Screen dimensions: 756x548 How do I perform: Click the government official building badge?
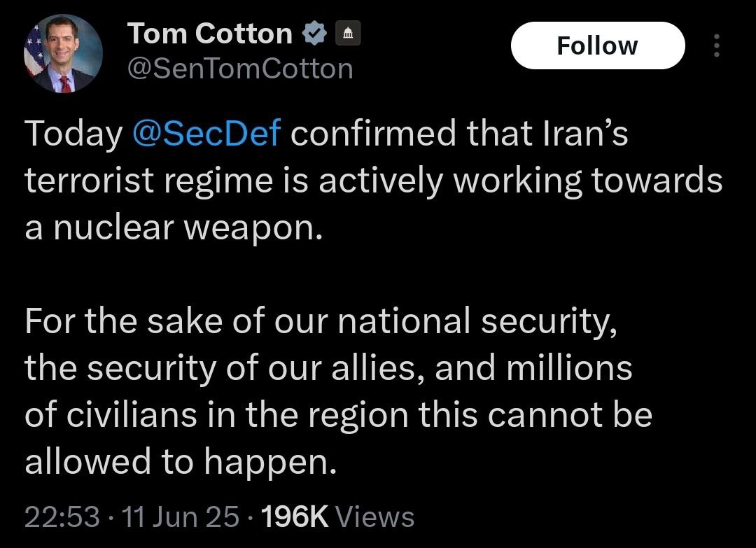(349, 33)
